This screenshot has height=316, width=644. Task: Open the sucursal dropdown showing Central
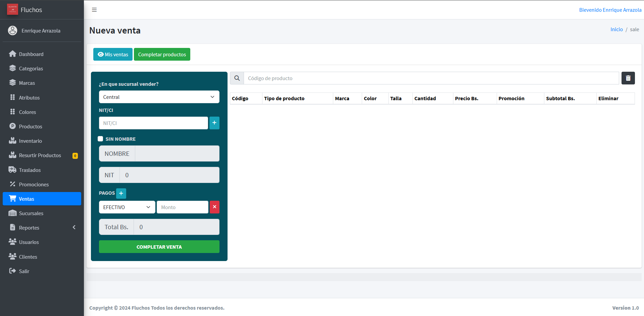pos(159,97)
